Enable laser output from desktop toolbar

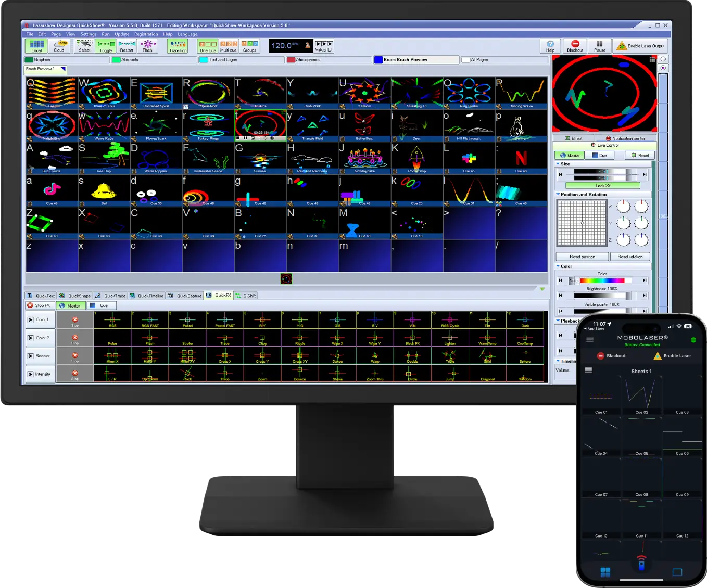point(640,46)
